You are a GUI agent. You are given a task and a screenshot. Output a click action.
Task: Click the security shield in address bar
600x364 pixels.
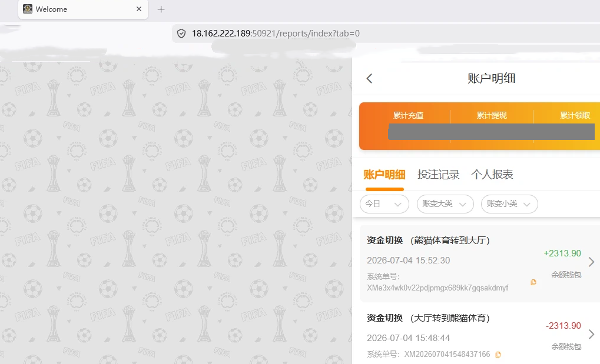[181, 34]
